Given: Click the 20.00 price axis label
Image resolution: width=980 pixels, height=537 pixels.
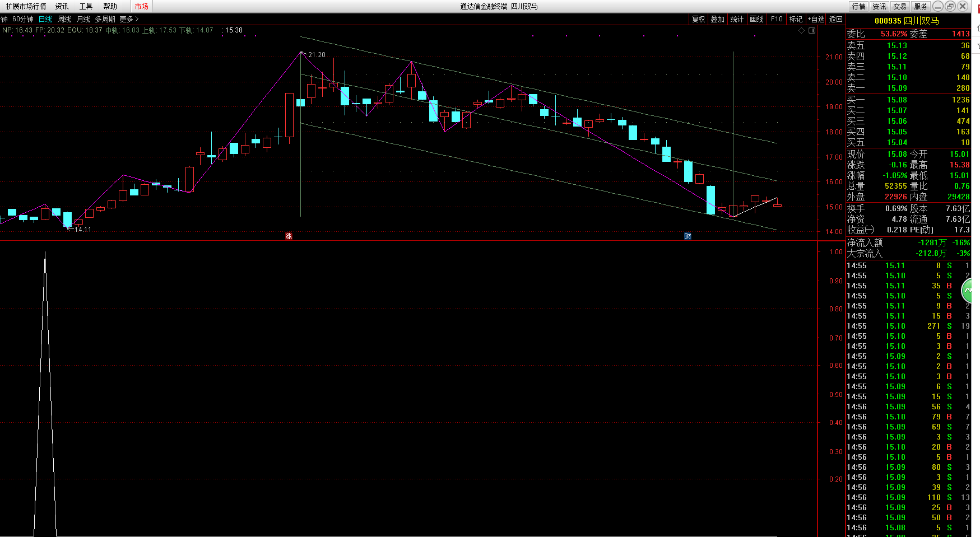Looking at the screenshot, I should pos(834,82).
